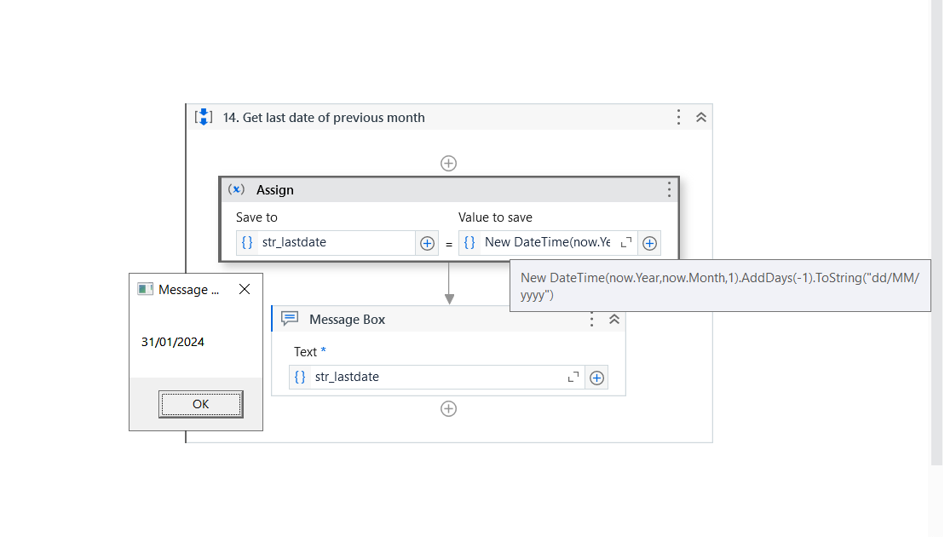This screenshot has height=537, width=943.
Task: Add activity below the Message Box
Action: pos(448,408)
